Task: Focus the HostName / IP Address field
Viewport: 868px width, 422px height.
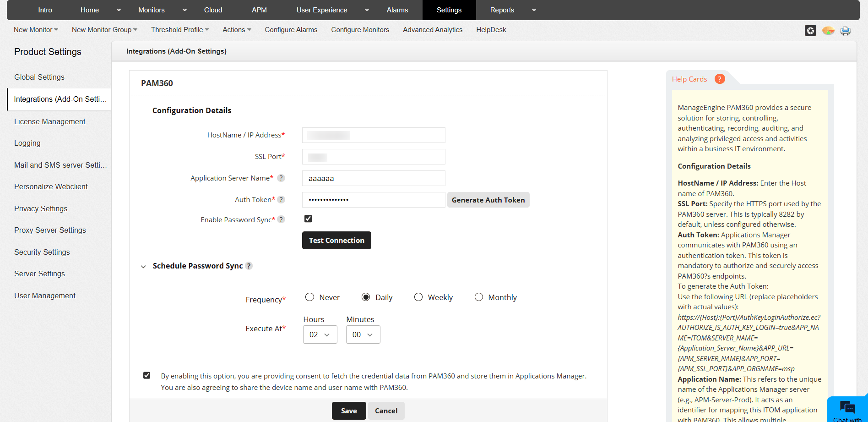Action: tap(374, 135)
